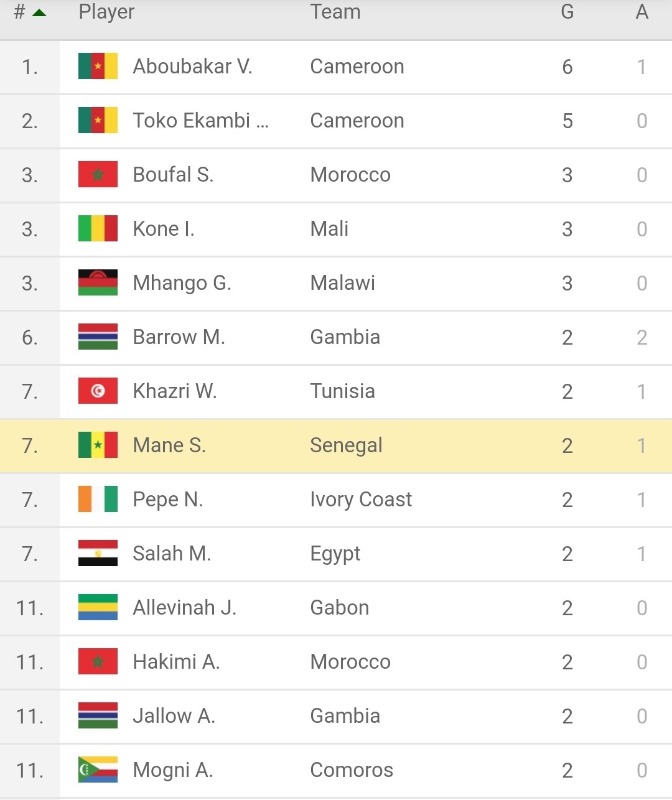The height and width of the screenshot is (800, 672).
Task: Sort the table by the A column
Action: coord(642,12)
